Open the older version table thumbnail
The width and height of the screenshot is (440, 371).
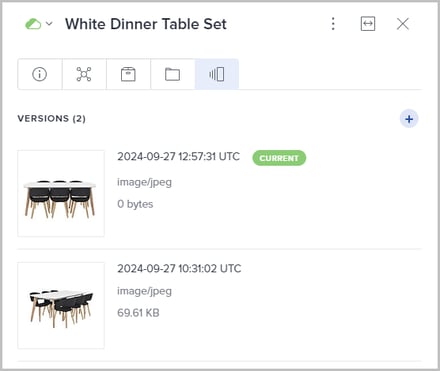61,305
